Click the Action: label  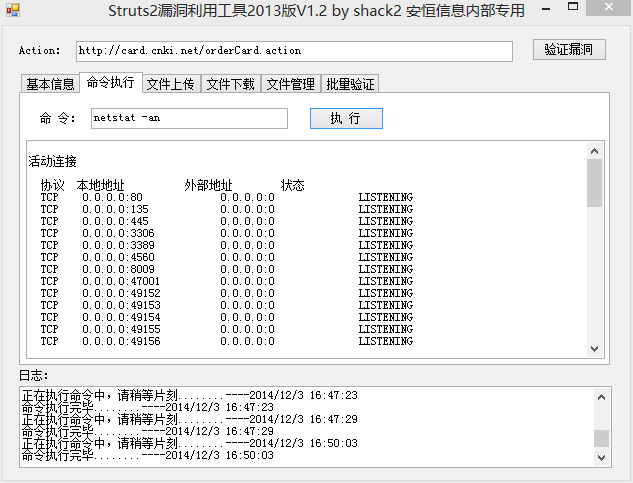pos(40,50)
